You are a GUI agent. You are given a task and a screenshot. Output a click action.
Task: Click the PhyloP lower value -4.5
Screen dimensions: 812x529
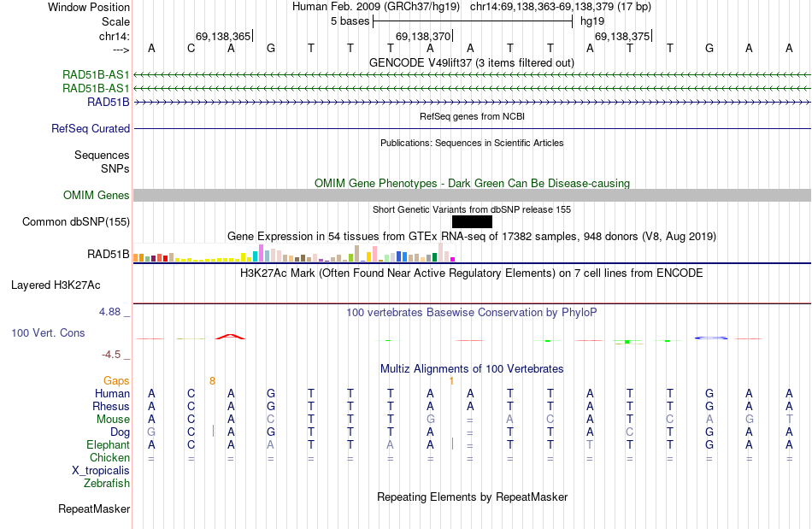coord(111,355)
